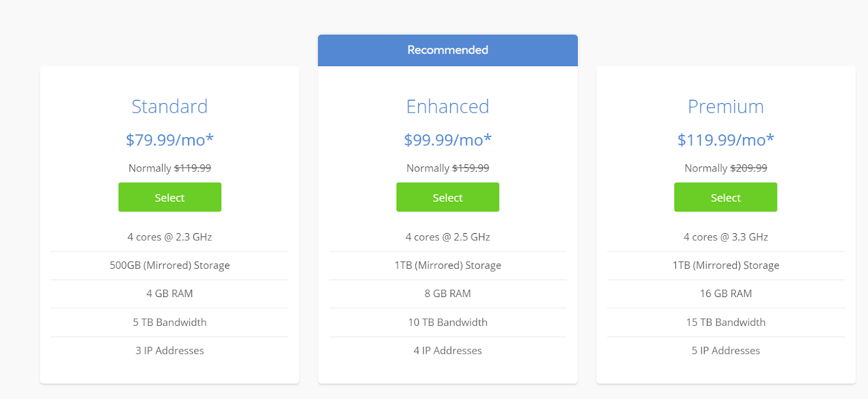
Task: Click the 4 cores @ 3.3 GHz row
Action: click(725, 237)
